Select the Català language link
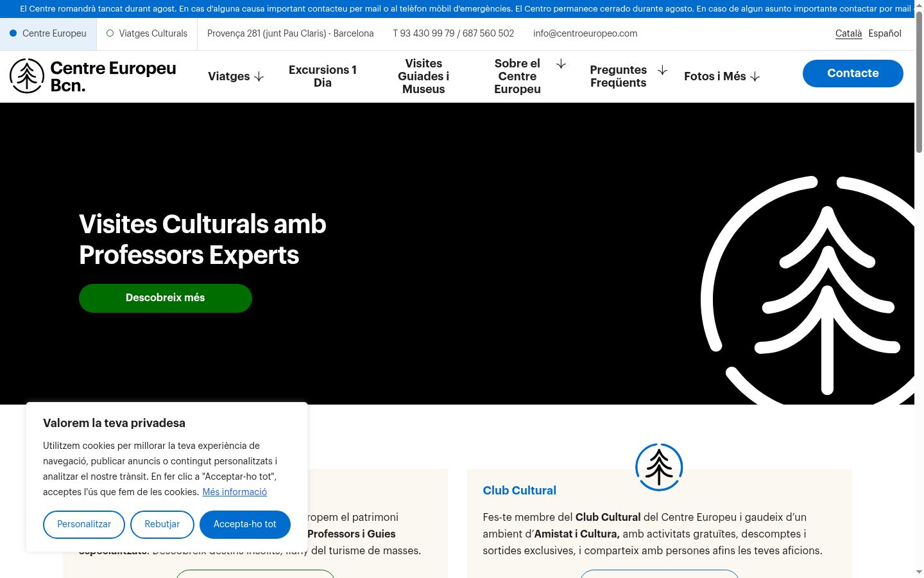 point(848,33)
